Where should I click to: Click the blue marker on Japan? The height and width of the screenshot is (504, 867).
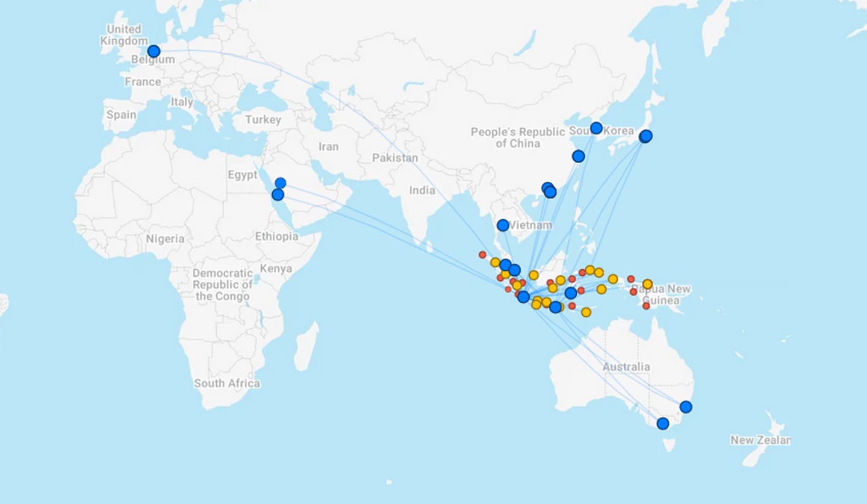pyautogui.click(x=645, y=136)
